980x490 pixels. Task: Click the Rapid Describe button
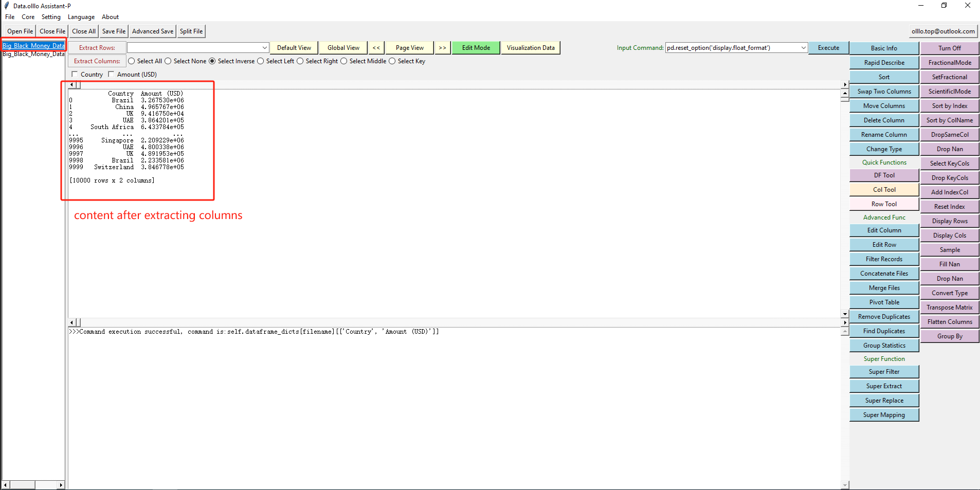click(884, 63)
